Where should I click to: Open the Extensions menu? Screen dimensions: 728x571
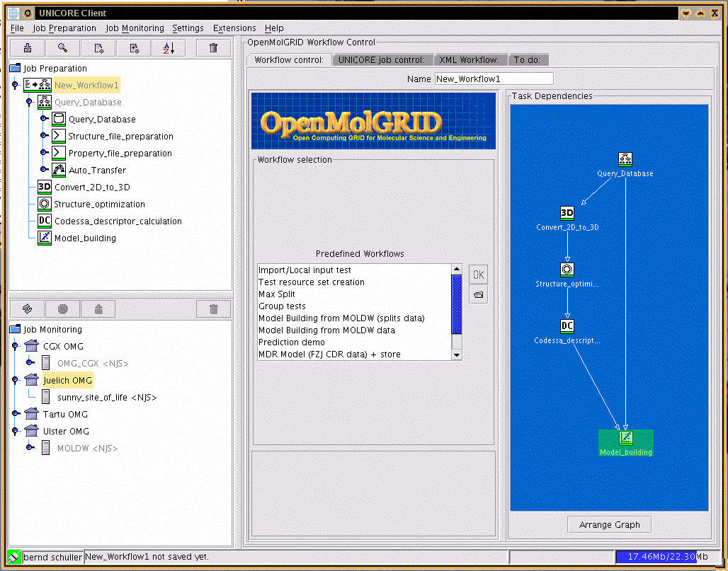click(234, 28)
